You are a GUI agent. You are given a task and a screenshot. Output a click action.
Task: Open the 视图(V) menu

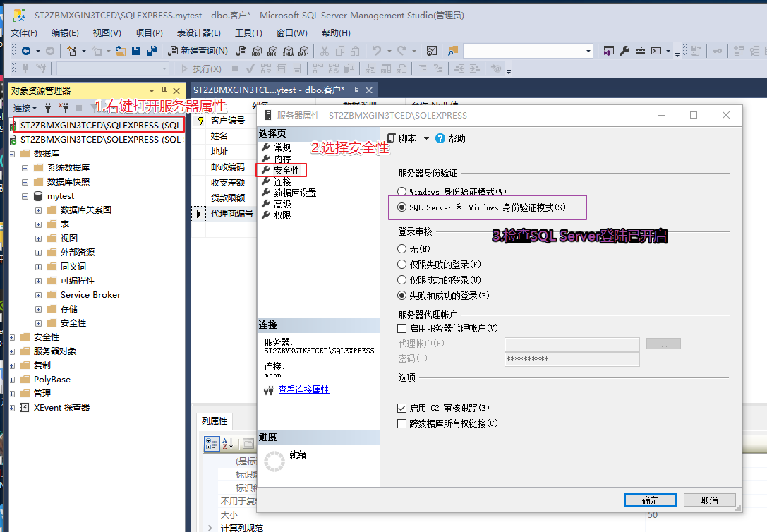coord(107,32)
